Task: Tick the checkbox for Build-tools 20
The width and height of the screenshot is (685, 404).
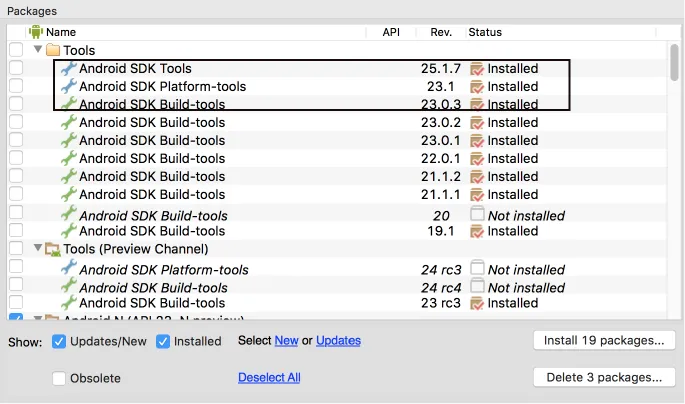Action: pyautogui.click(x=16, y=213)
